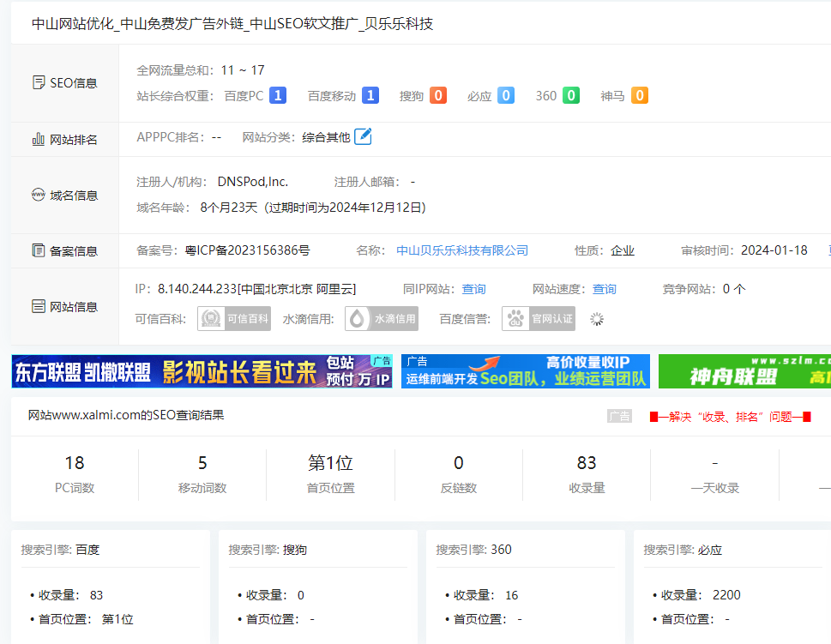Query sites on the same IP (同IP网站)
This screenshot has width=831, height=644.
(473, 289)
